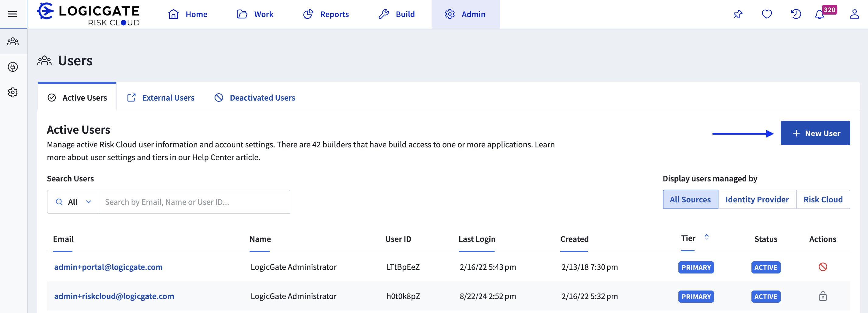Click lock icon for admin+riskcloud user
868x313 pixels.
[823, 296]
